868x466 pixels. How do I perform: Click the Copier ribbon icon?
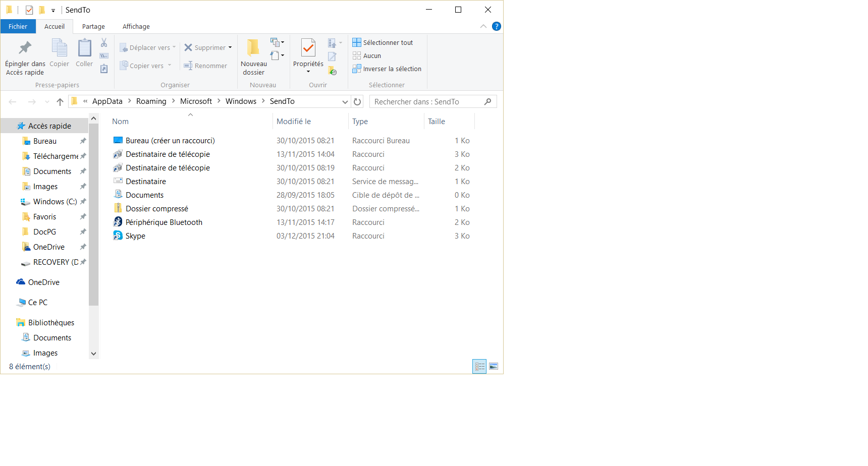click(x=60, y=48)
